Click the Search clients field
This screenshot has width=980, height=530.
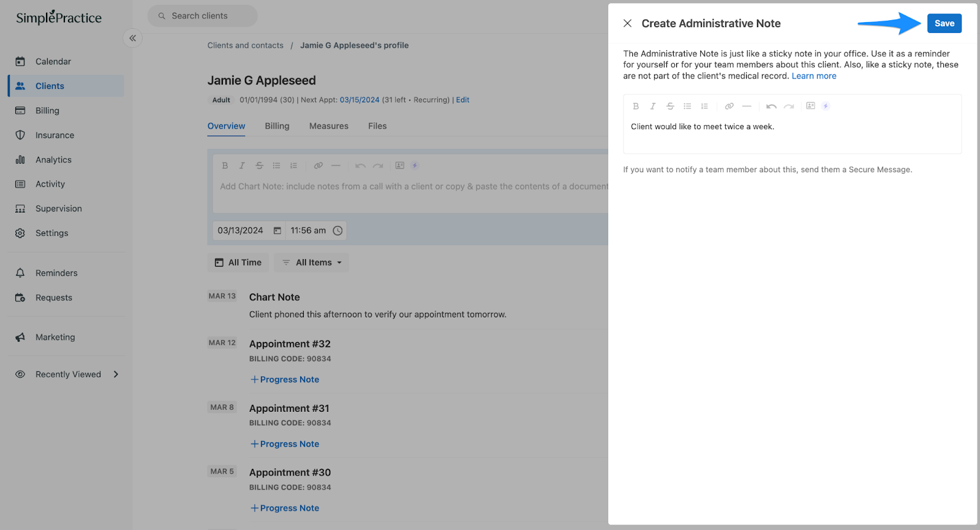coord(202,16)
